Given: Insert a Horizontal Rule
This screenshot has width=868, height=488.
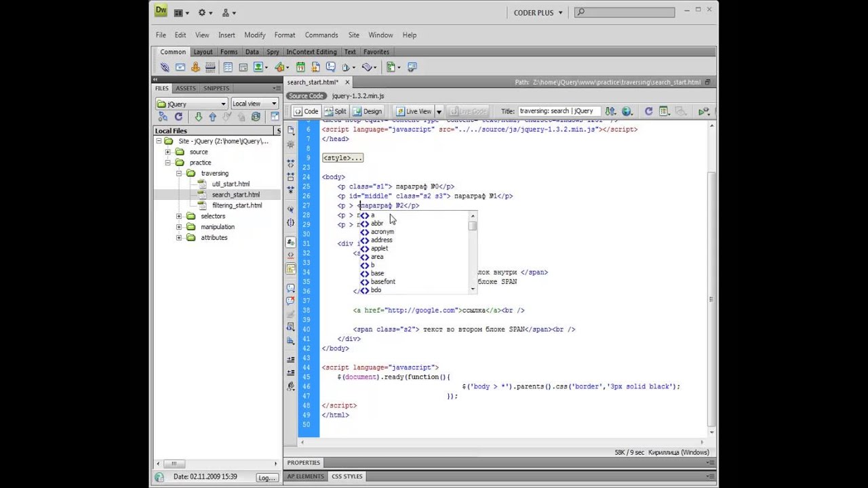Looking at the screenshot, I should pyautogui.click(x=210, y=67).
